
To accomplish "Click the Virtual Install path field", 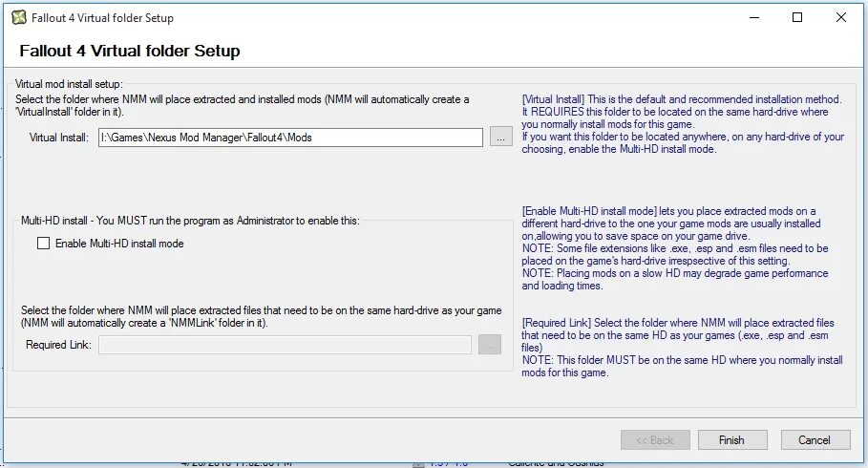I will click(x=290, y=138).
